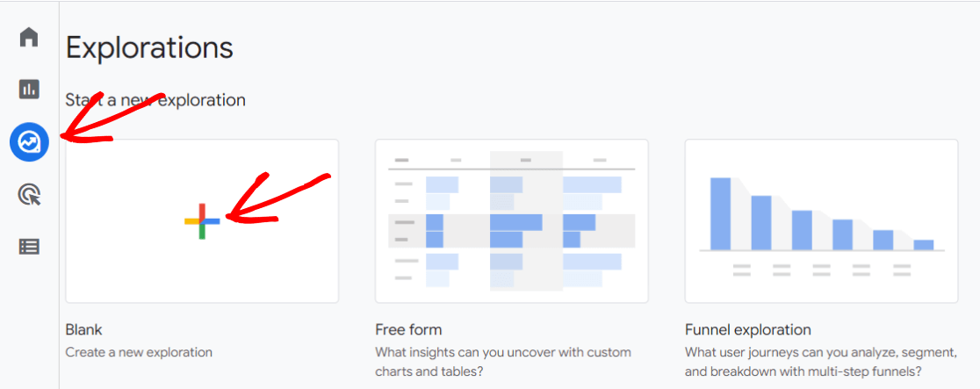
Task: Click the Blank template title
Action: click(x=84, y=330)
